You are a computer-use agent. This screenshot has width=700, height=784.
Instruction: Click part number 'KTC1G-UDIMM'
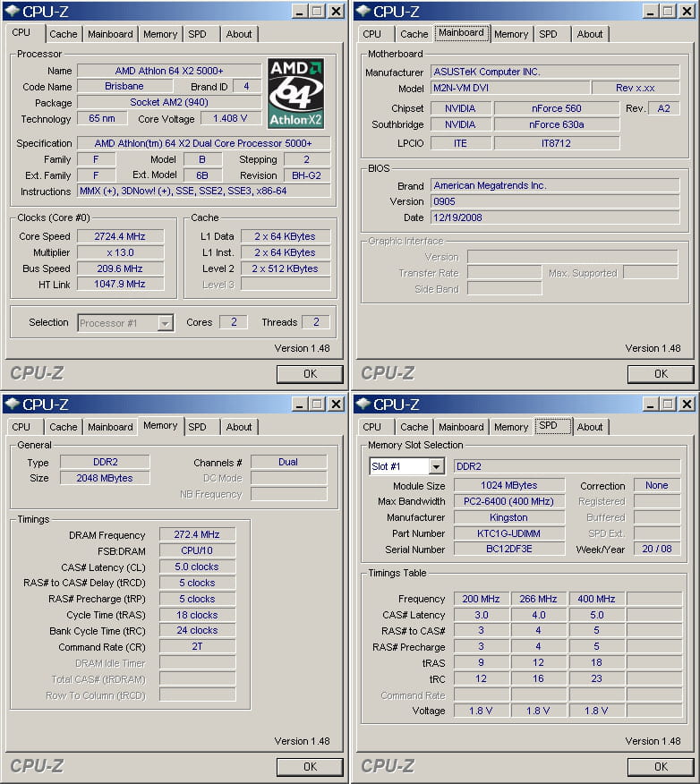pyautogui.click(x=509, y=533)
